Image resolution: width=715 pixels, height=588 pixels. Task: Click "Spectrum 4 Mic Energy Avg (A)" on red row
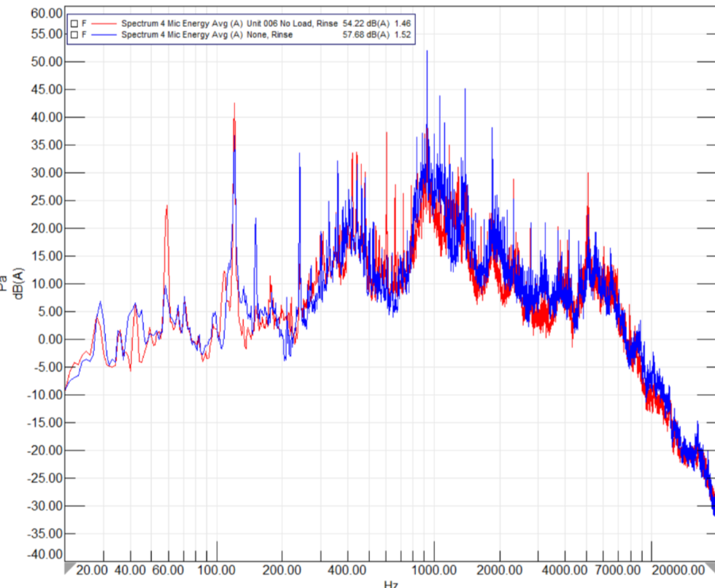click(182, 23)
